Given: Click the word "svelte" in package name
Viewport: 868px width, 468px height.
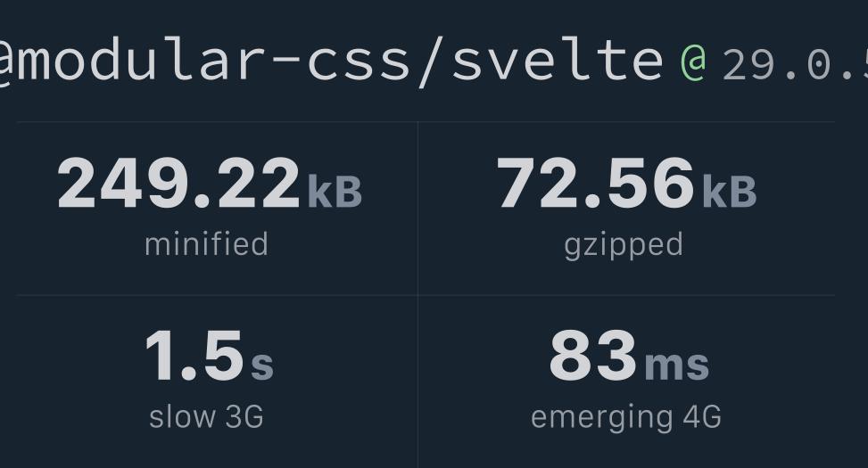Looking at the screenshot, I should 558,61.
